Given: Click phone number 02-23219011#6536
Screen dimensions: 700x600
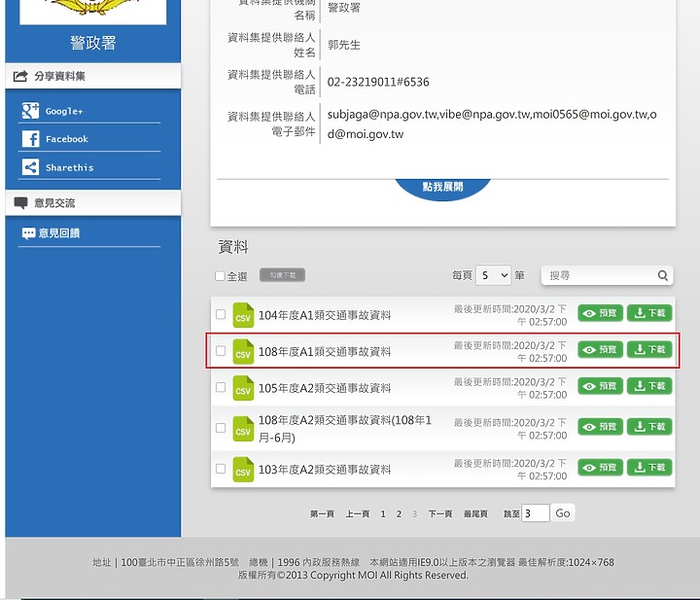Looking at the screenshot, I should 378,82.
